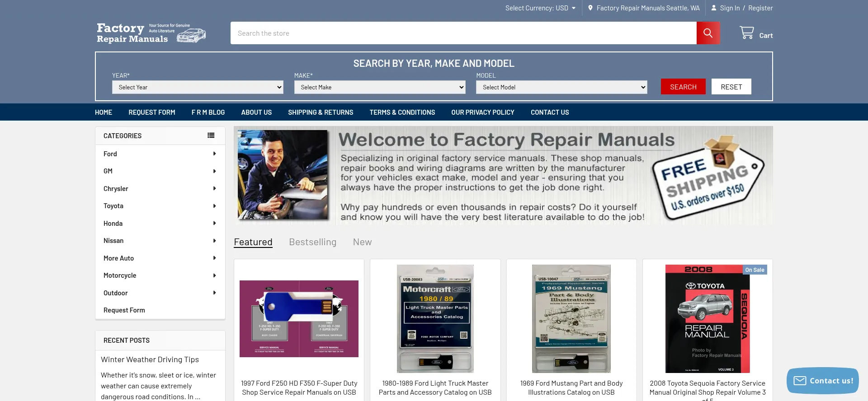Open 1980-1989 Ford Light Truck catalog title

435,388
